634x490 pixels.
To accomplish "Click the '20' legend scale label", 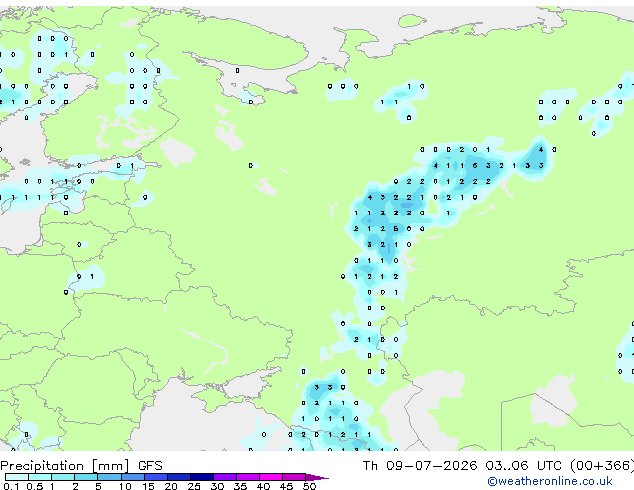I will click(x=171, y=486).
